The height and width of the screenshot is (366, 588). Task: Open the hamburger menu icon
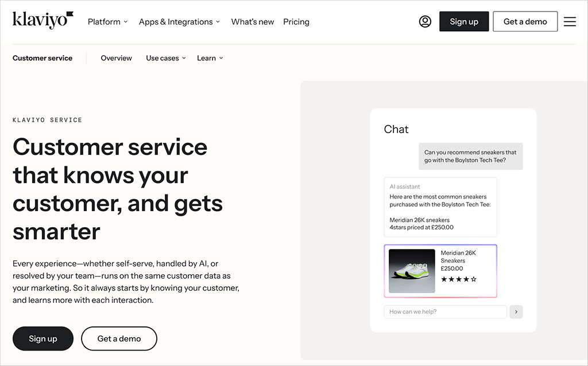570,22
